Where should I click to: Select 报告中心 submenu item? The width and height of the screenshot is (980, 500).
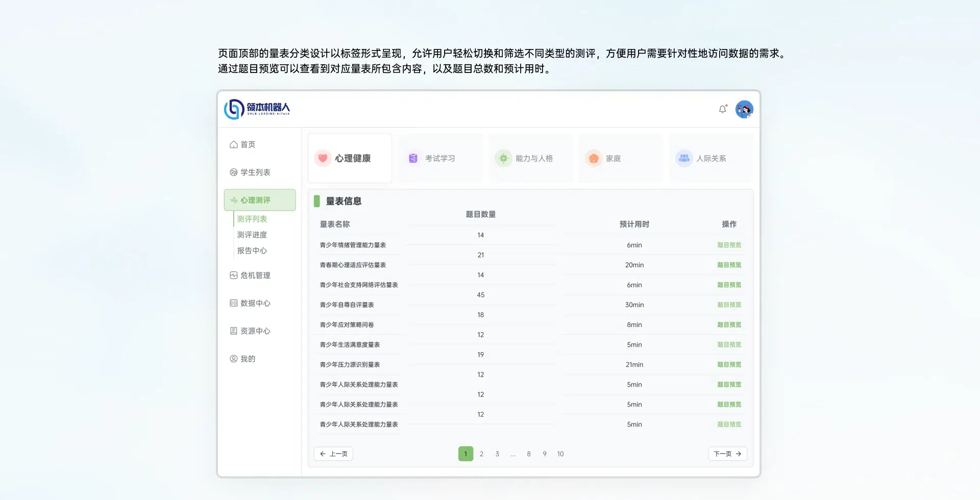point(252,251)
